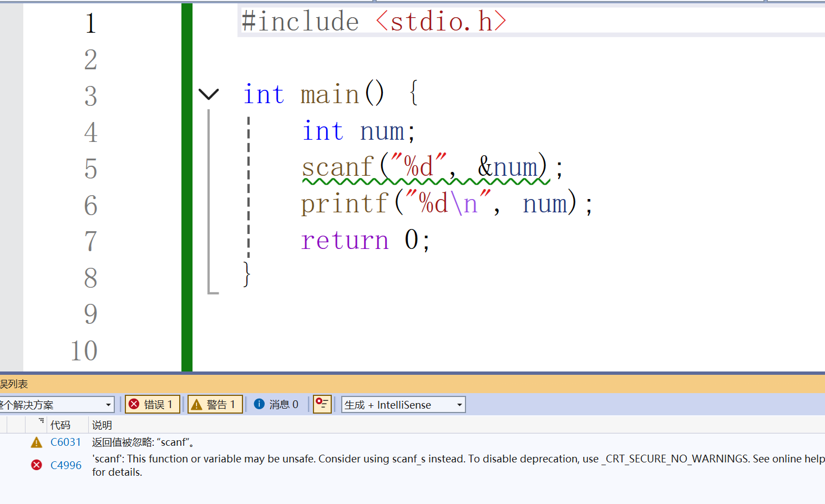Toggle the 警告 1 warnings filter
825x504 pixels.
click(215, 404)
